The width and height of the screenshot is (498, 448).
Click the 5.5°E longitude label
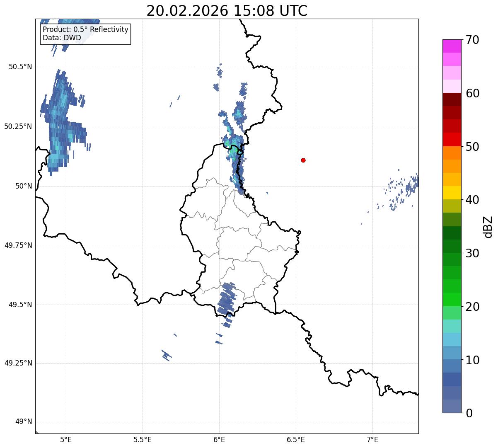(x=143, y=439)
